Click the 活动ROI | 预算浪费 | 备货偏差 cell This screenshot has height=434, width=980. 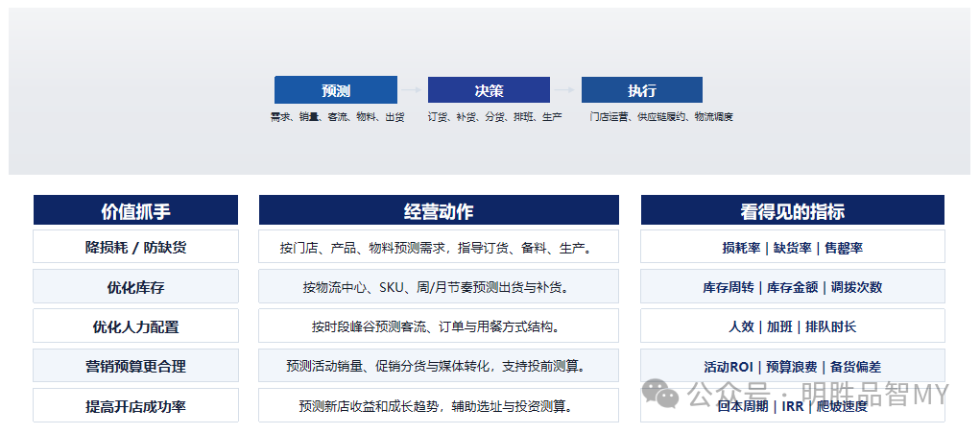(793, 365)
